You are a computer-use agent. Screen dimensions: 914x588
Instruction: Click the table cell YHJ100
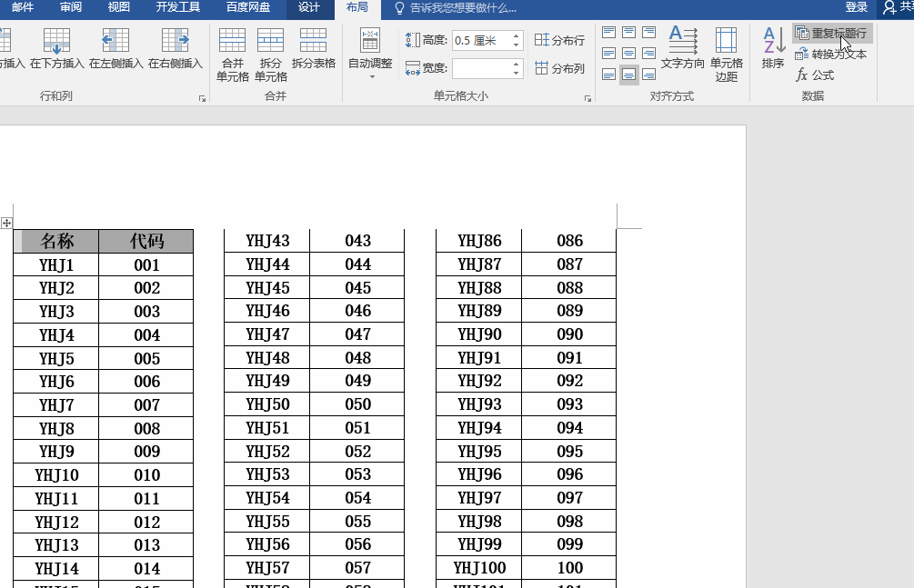[479, 568]
